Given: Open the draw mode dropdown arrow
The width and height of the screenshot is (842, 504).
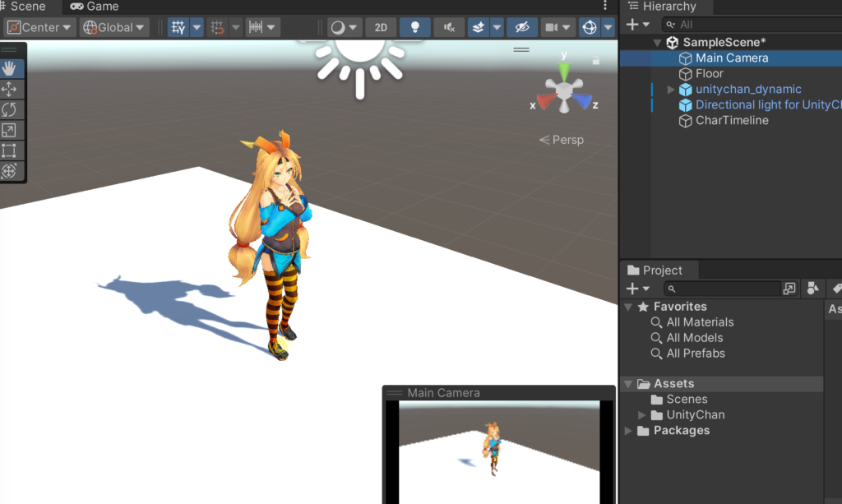Looking at the screenshot, I should pos(353,27).
